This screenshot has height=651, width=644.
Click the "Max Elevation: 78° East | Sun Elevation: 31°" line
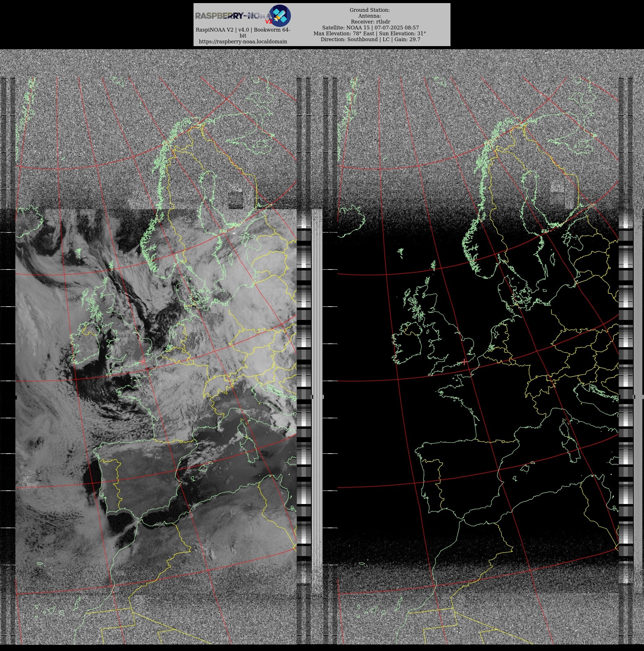click(x=370, y=33)
